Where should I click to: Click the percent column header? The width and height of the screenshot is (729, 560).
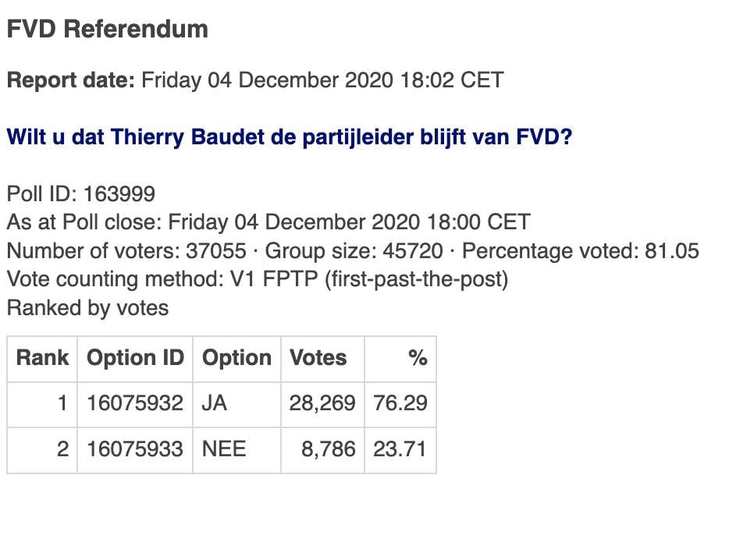pyautogui.click(x=400, y=359)
